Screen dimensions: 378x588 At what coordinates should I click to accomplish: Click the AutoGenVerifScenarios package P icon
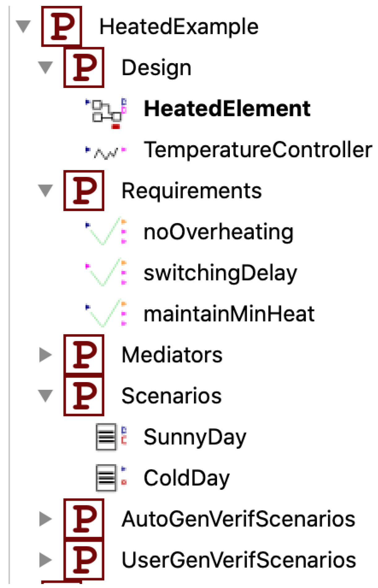[84, 519]
